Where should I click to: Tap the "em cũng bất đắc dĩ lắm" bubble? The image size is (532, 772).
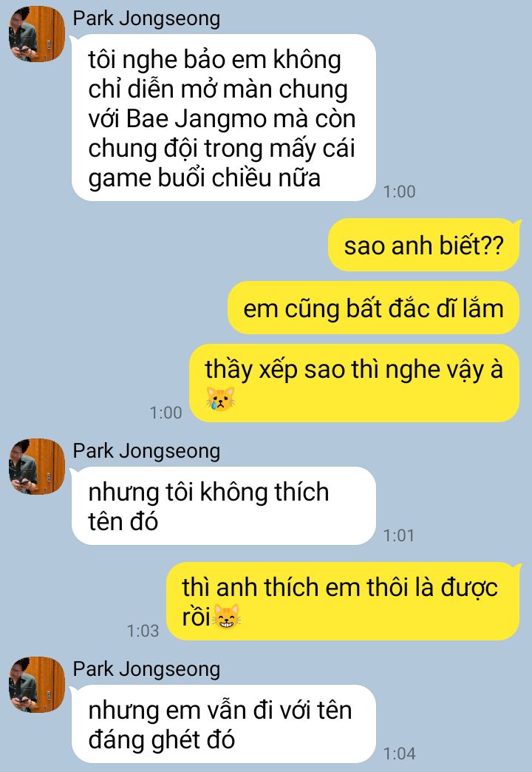coord(374,308)
